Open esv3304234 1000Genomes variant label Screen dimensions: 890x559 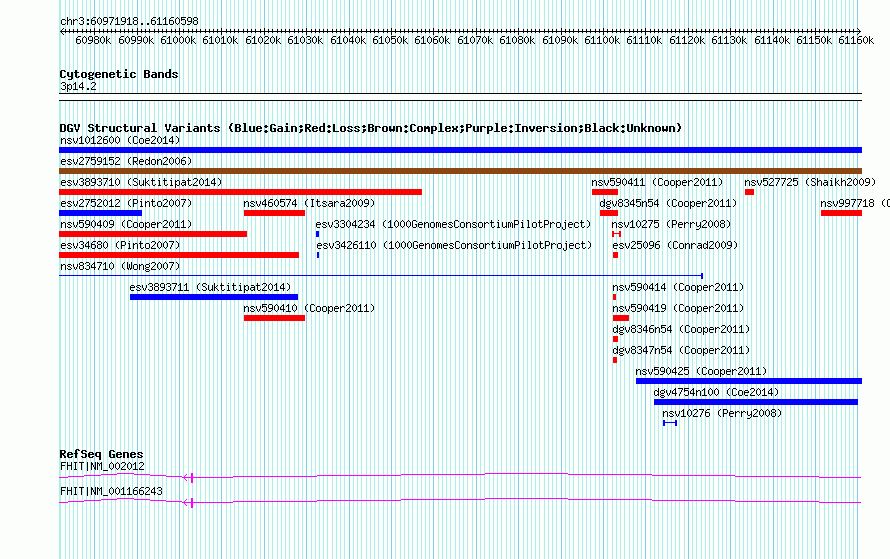[453, 224]
